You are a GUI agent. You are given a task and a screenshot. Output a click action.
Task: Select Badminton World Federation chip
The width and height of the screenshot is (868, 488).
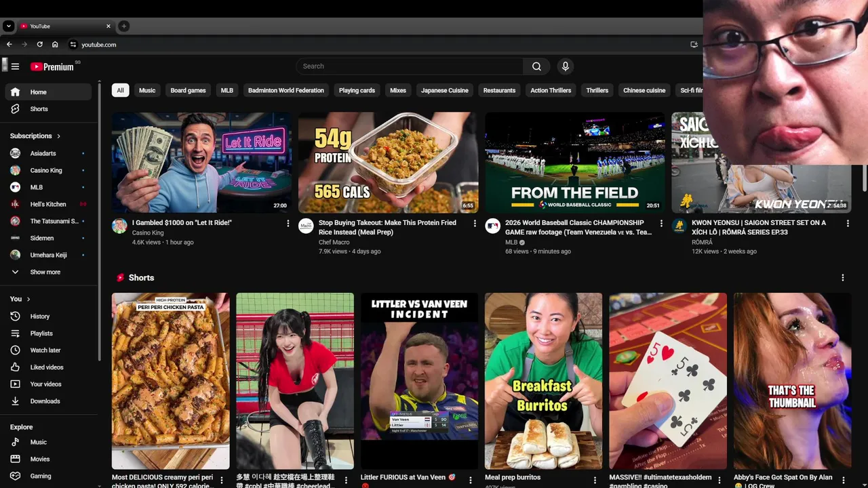click(286, 90)
